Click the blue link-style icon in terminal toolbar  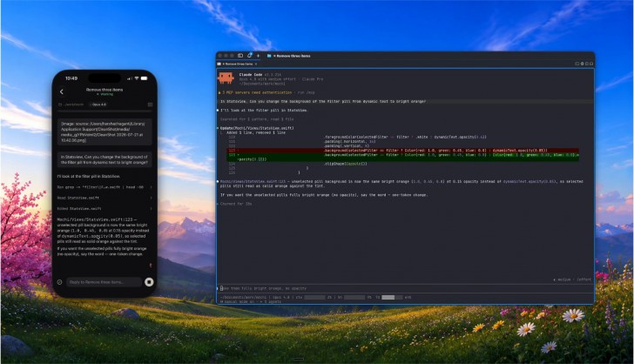pos(249,56)
